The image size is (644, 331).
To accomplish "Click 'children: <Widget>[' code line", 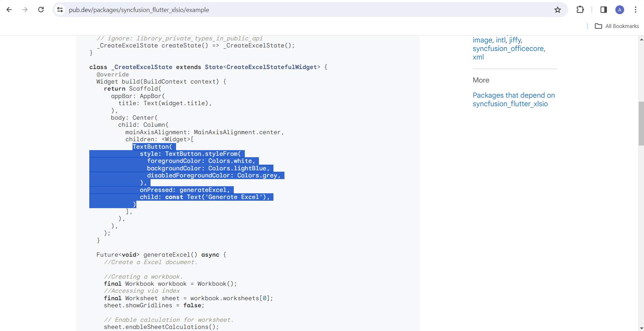I will 159,139.
